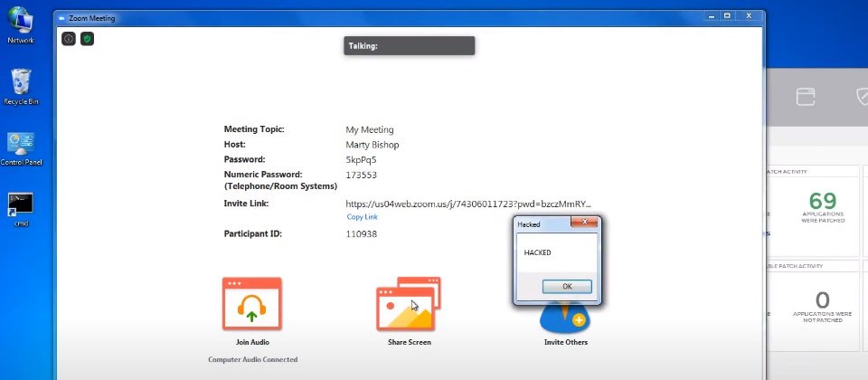Screen dimensions: 868x380
Task: Click the participant ID 110938
Action: pos(361,234)
